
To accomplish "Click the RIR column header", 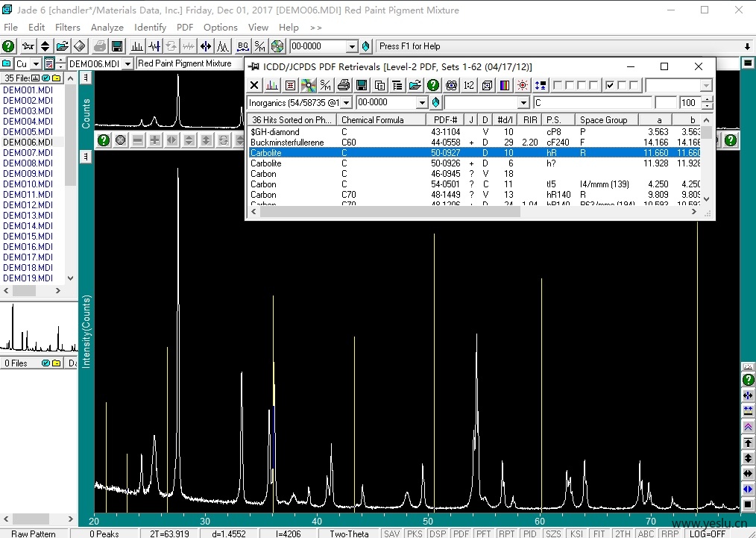I will click(x=530, y=119).
